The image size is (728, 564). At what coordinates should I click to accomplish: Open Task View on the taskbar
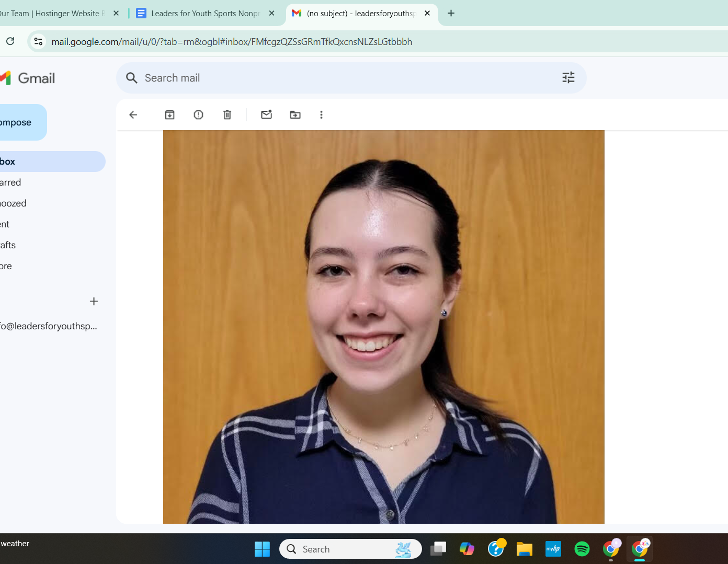click(438, 549)
